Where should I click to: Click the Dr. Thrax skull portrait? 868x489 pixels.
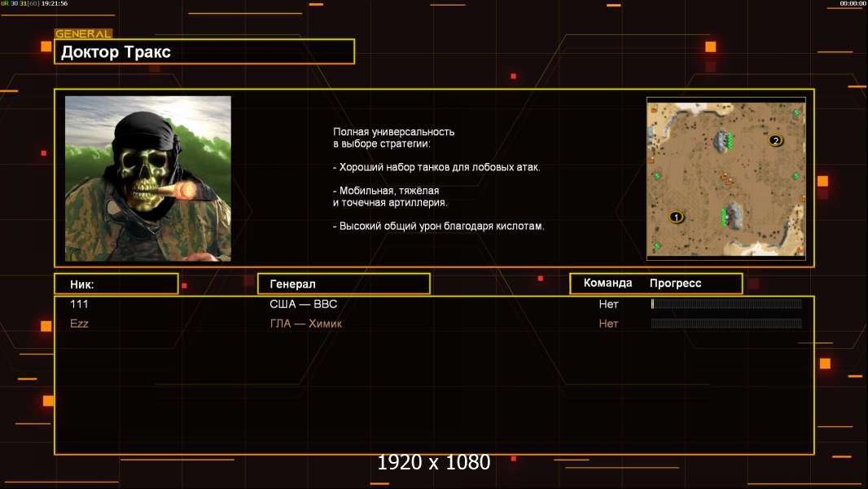pyautogui.click(x=148, y=178)
